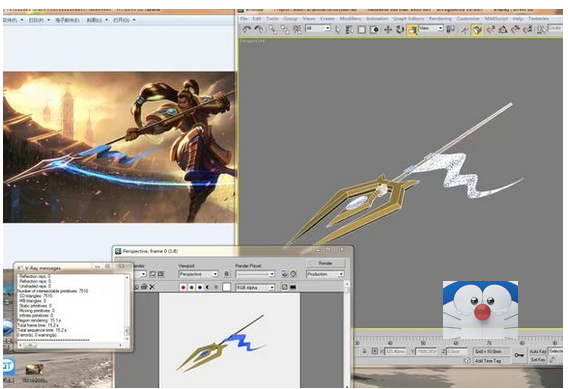Toggle the red channel in render window
Screen dimensions: 568x389
[183, 287]
